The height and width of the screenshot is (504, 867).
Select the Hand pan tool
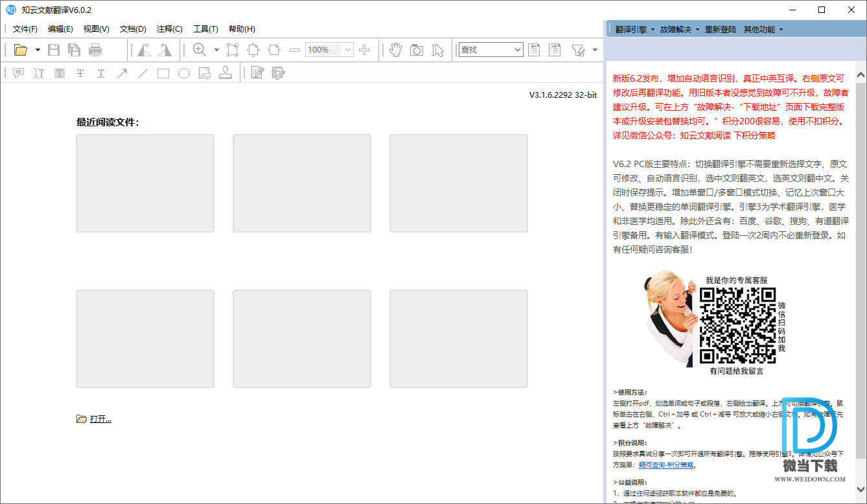(396, 50)
